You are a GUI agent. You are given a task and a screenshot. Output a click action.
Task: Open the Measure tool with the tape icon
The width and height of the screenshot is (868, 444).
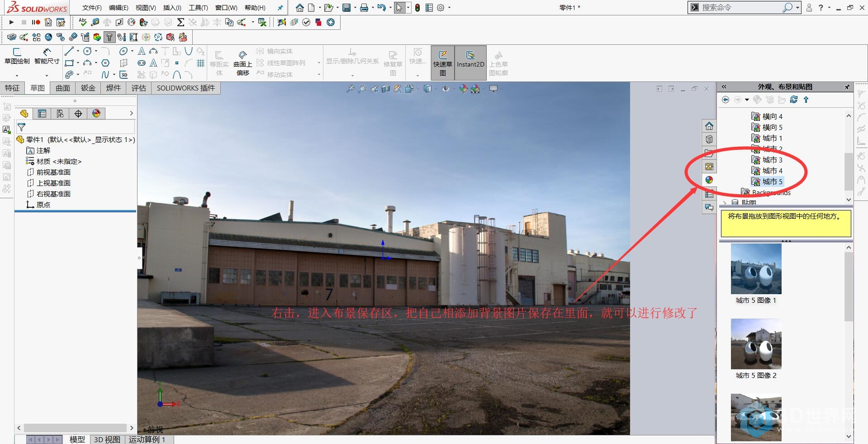(x=95, y=22)
